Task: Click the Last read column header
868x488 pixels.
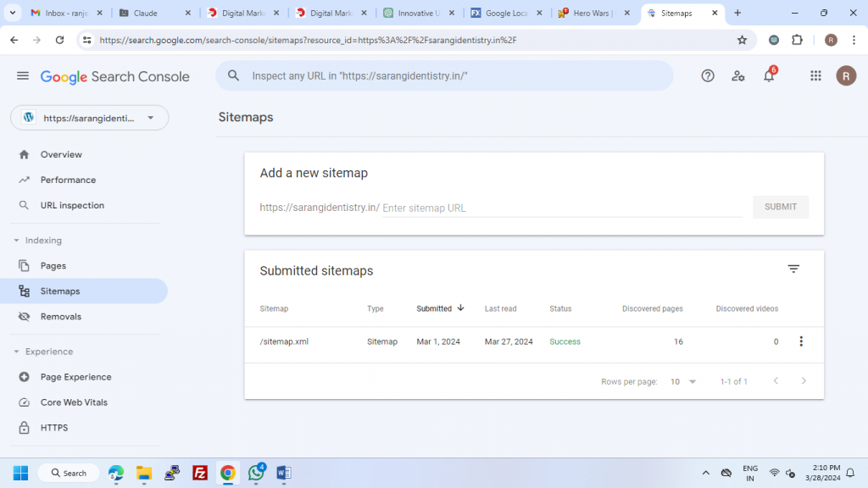Action: (500, 308)
